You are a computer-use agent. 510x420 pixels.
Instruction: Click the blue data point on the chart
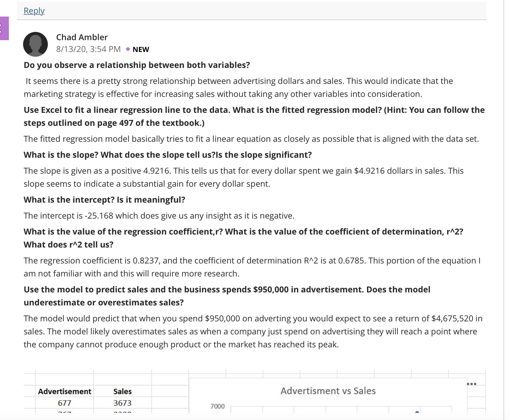[x=417, y=412]
